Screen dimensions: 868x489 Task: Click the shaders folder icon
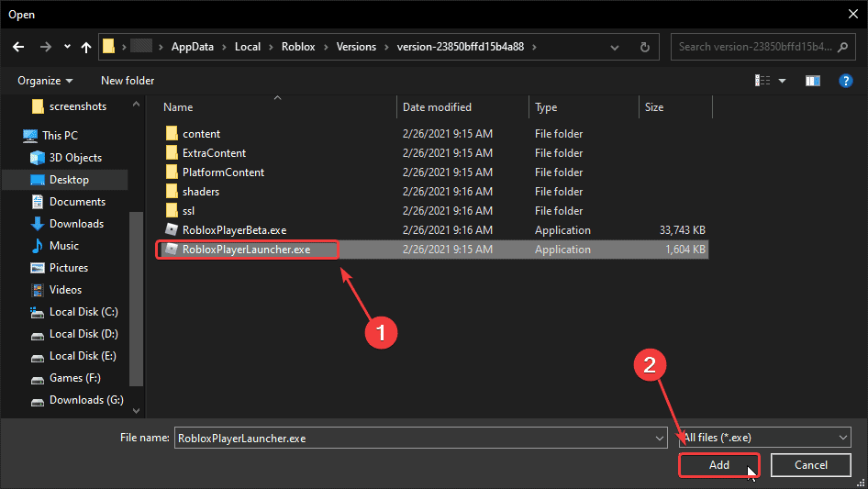(172, 192)
